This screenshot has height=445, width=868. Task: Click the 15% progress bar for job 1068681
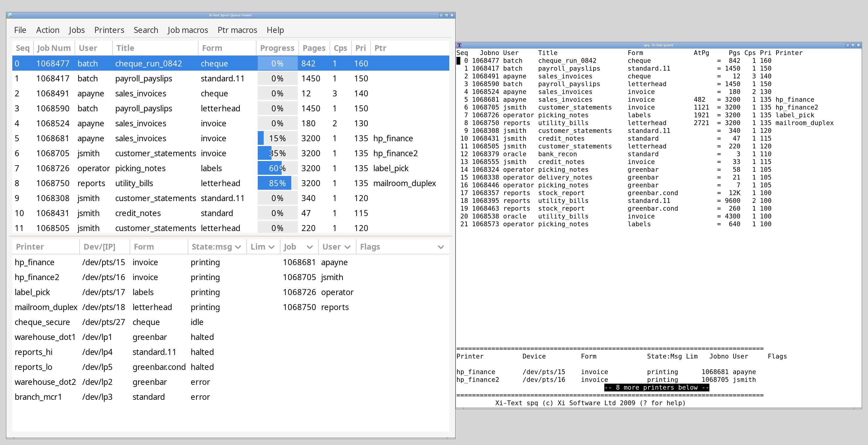point(278,139)
